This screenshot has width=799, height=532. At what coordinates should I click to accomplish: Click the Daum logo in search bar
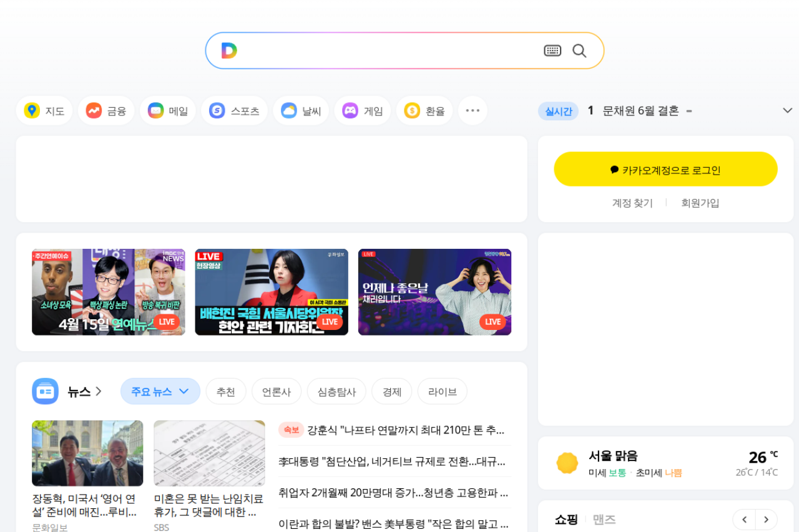tap(229, 51)
